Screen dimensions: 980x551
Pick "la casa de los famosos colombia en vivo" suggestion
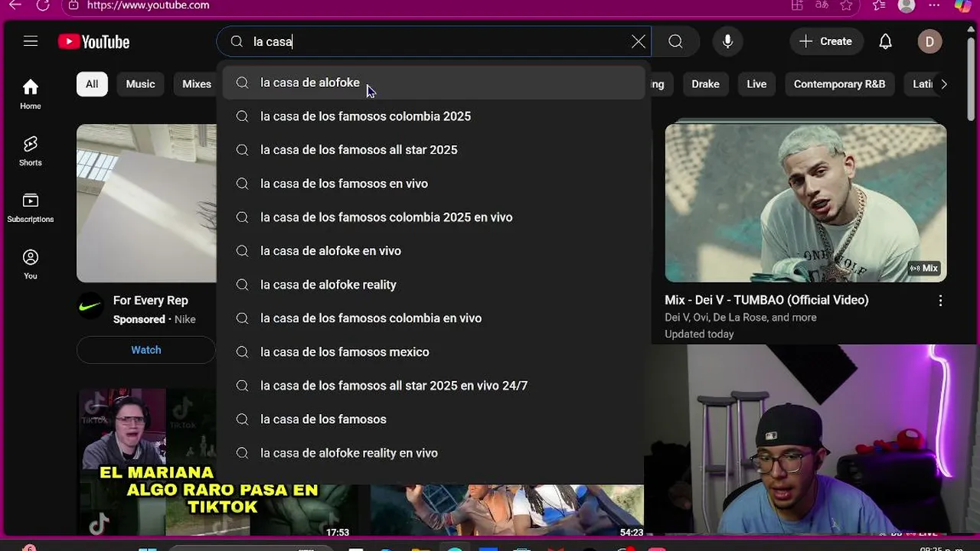pyautogui.click(x=434, y=318)
